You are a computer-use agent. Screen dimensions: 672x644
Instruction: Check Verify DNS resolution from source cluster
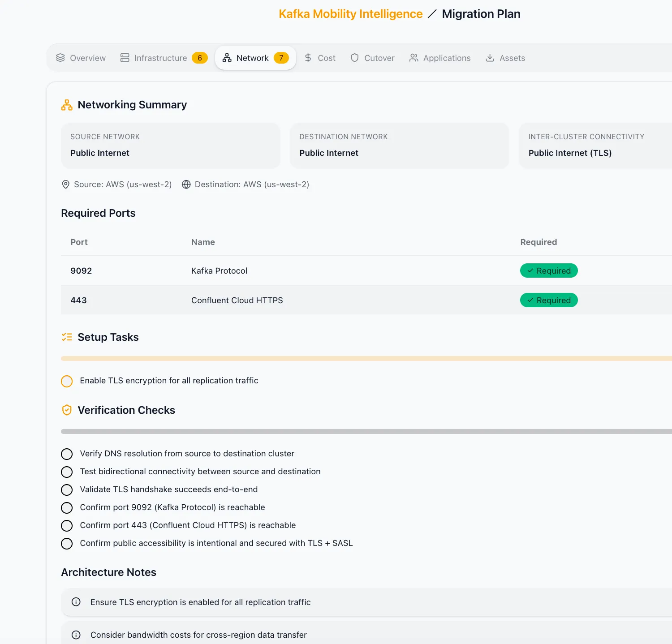point(67,454)
